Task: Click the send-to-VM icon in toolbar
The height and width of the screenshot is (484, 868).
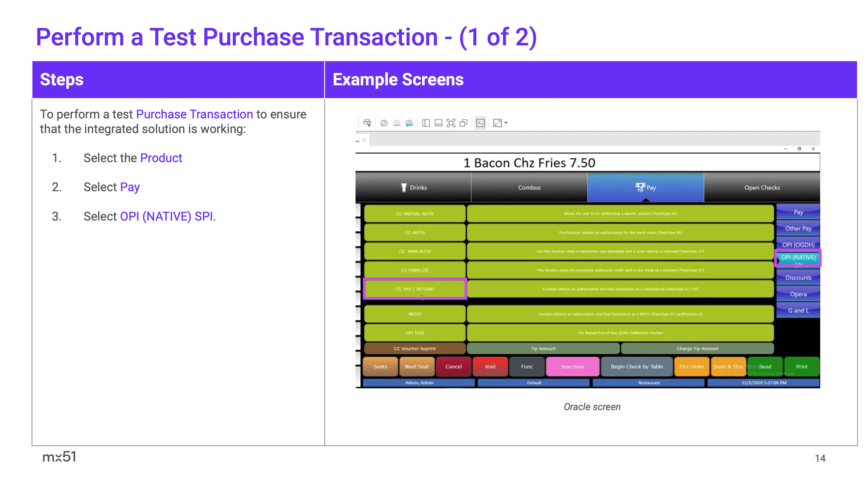Action: pyautogui.click(x=367, y=123)
